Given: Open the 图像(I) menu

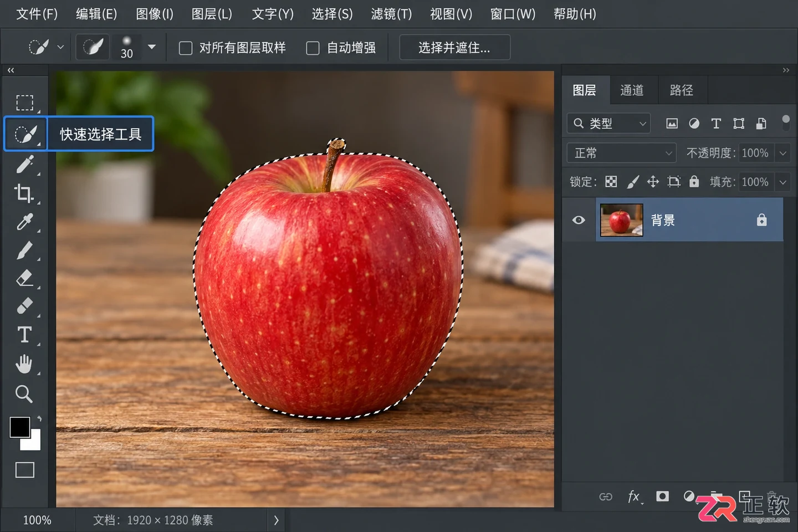Looking at the screenshot, I should pyautogui.click(x=155, y=14).
